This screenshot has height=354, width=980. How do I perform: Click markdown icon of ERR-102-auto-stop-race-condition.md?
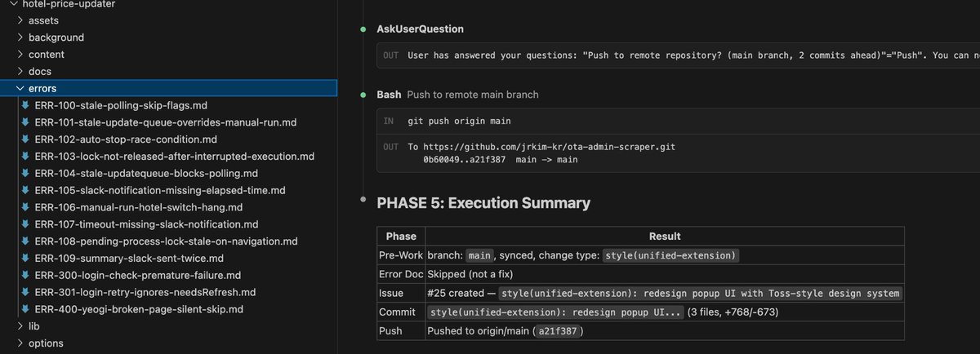[26, 139]
